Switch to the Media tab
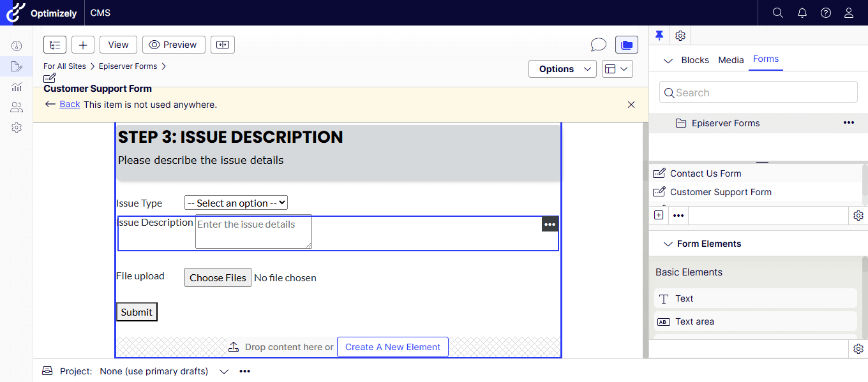Image resolution: width=868 pixels, height=382 pixels. (731, 60)
